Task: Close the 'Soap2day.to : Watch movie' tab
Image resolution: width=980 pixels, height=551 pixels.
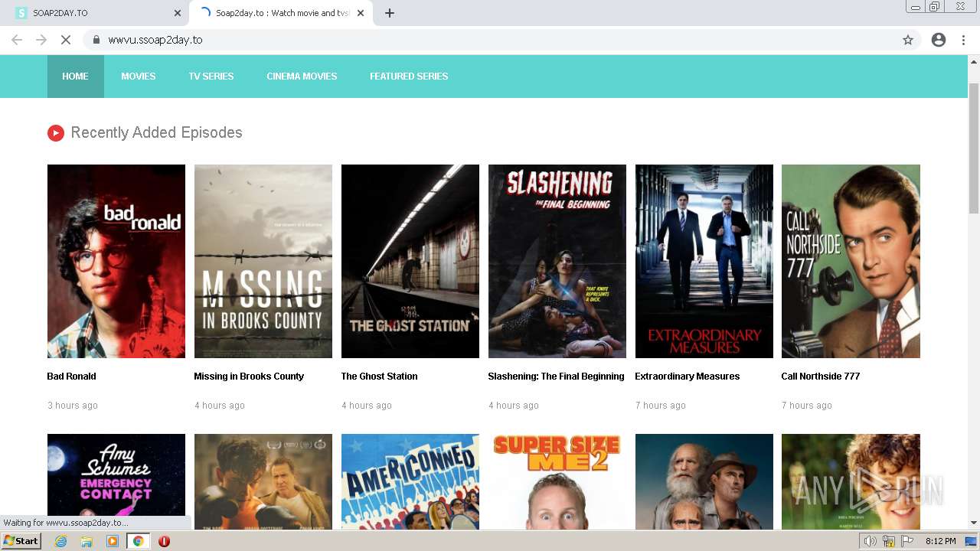Action: [361, 13]
